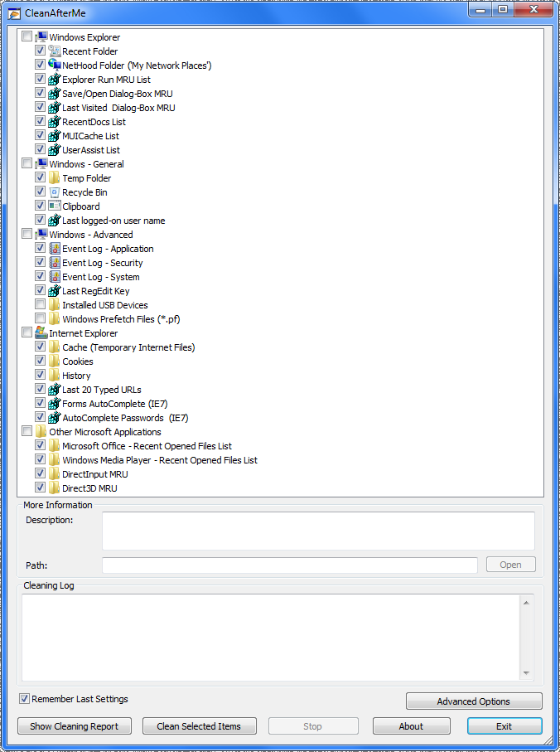Click the Last logged-on user name icon

54,221
